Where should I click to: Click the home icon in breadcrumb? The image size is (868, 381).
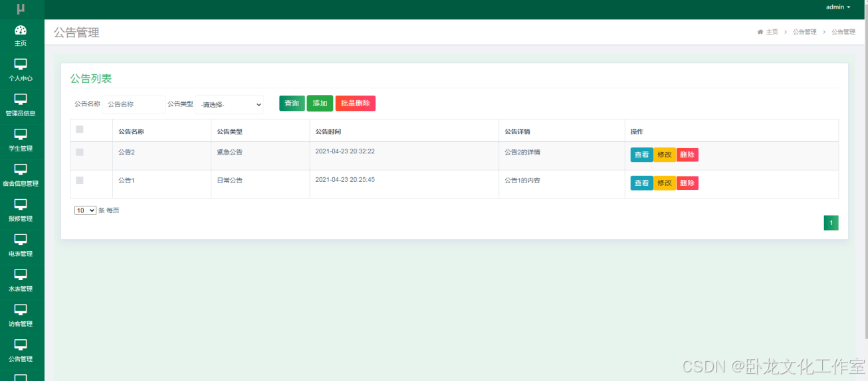pyautogui.click(x=760, y=32)
